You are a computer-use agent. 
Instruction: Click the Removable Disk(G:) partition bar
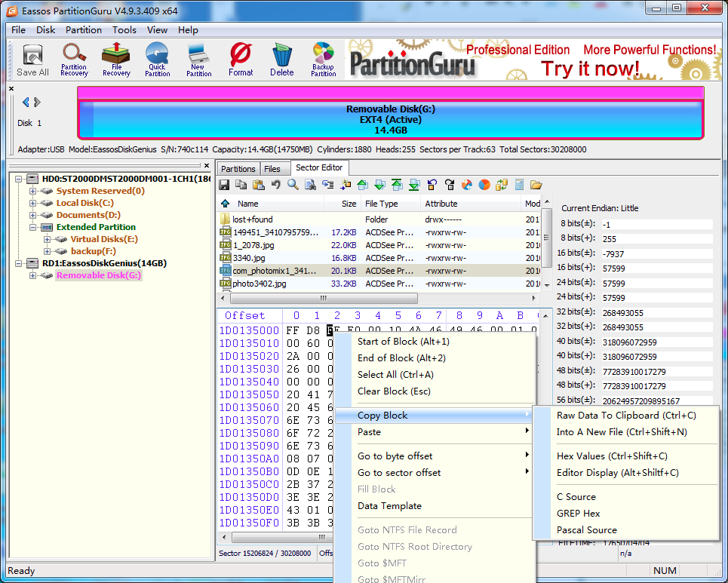click(391, 120)
